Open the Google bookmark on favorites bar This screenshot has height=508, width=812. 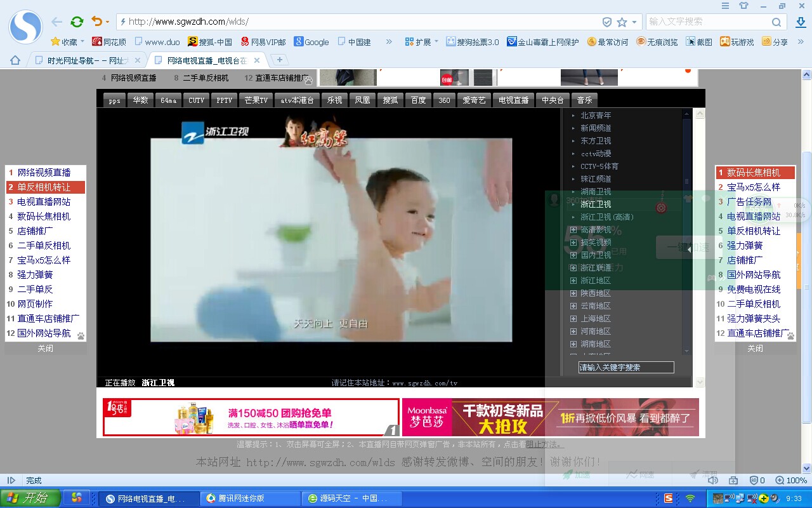pyautogui.click(x=311, y=42)
